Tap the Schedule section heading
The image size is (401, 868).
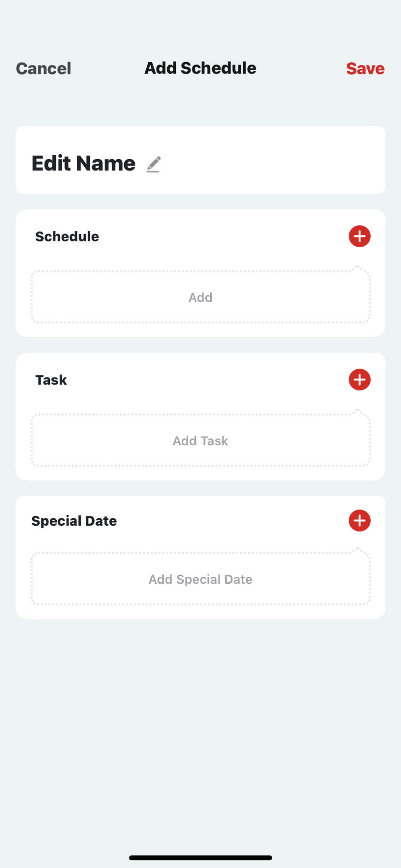pos(67,237)
